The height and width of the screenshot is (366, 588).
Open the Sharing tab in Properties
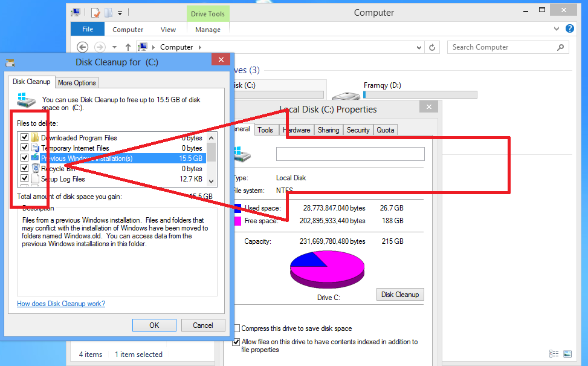pyautogui.click(x=329, y=130)
